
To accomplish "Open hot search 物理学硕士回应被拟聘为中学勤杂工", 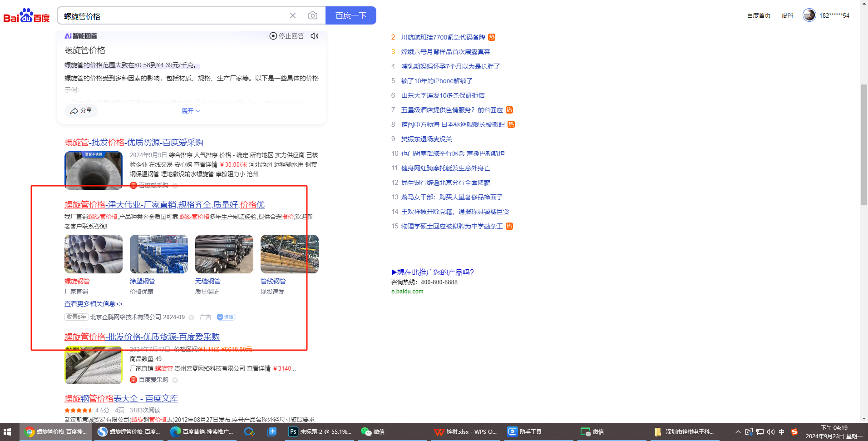I will 452,226.
